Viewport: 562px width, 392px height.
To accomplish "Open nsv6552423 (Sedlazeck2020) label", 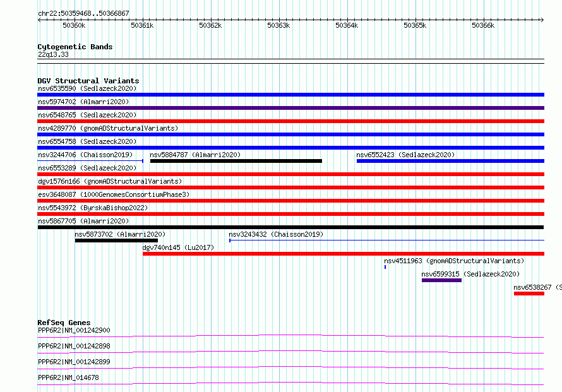I will pyautogui.click(x=405, y=155).
